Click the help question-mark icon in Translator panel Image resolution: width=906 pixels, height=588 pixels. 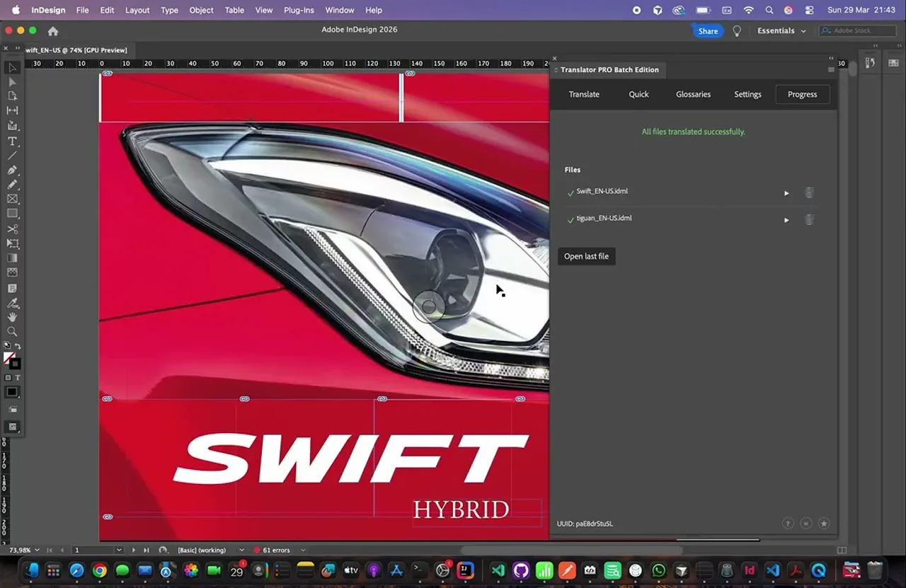[x=788, y=524]
